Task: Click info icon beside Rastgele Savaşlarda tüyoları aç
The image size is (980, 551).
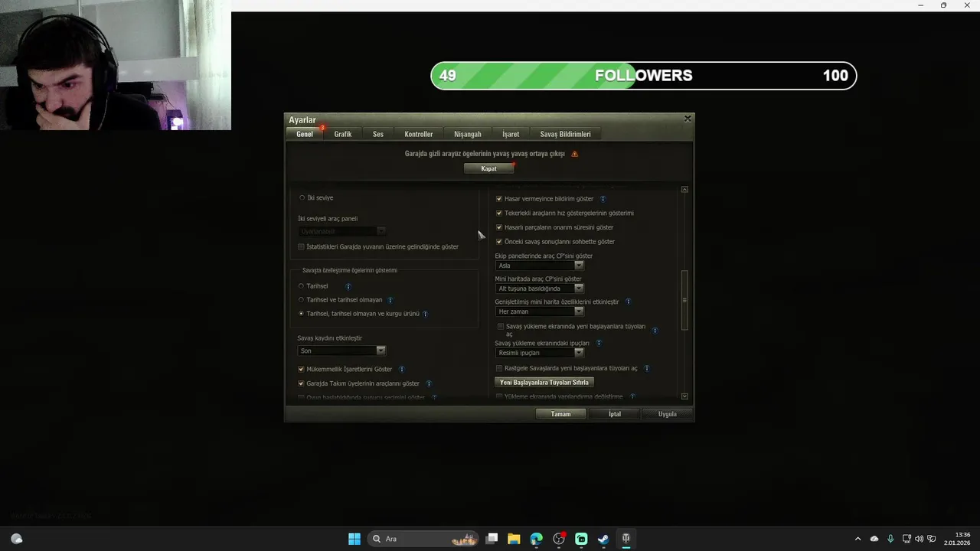Action: click(647, 368)
